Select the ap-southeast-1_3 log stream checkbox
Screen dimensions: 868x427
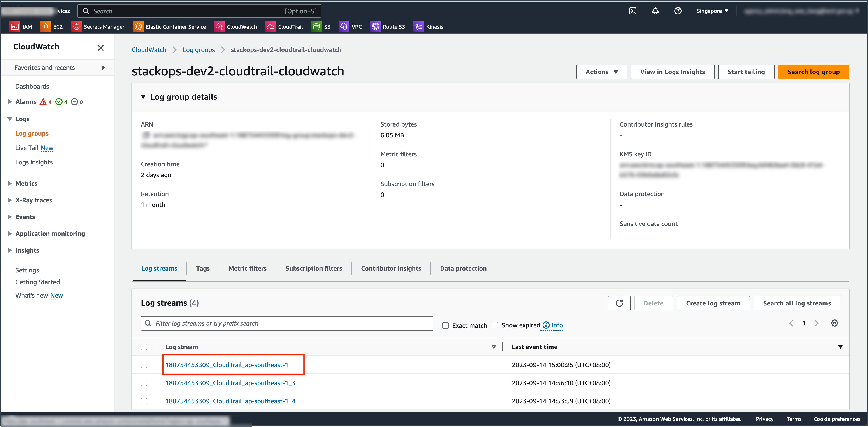(x=144, y=383)
